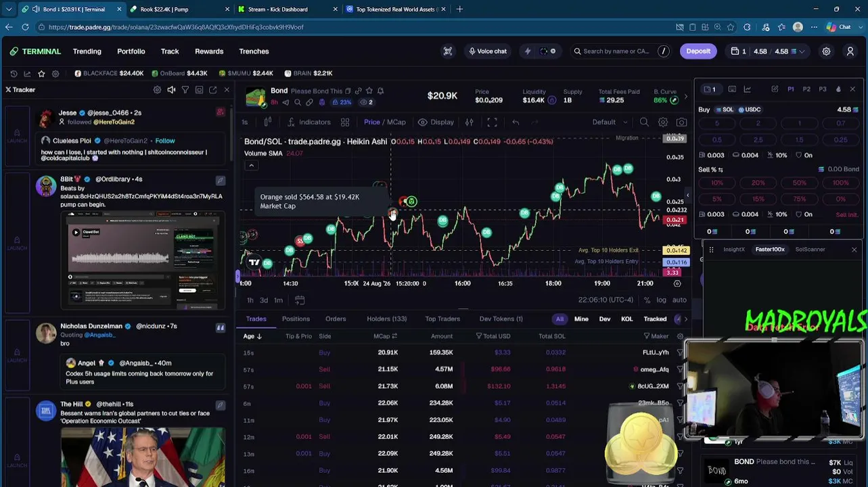Select candle chart type icon

(x=268, y=122)
